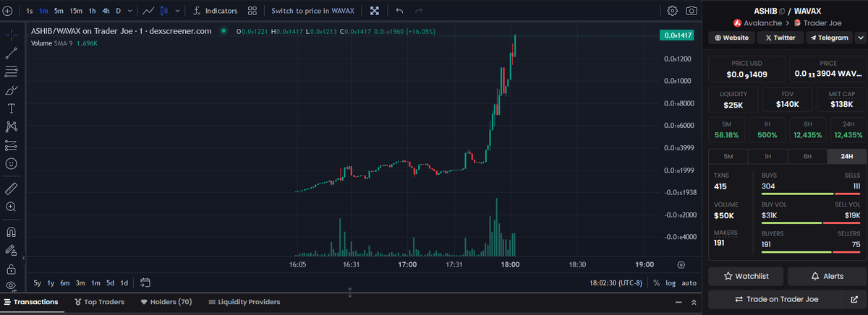Open the chart style dropdown arrow
The image size is (868, 315).
(179, 11)
